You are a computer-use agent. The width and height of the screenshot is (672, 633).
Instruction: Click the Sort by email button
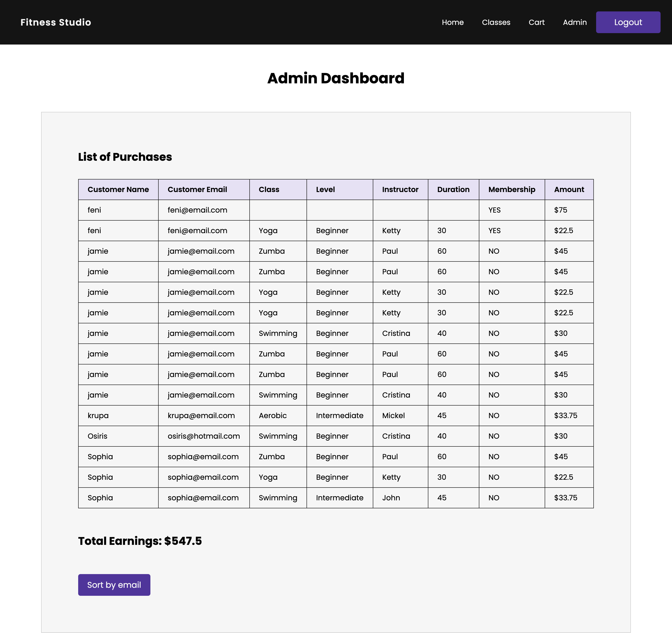click(114, 585)
